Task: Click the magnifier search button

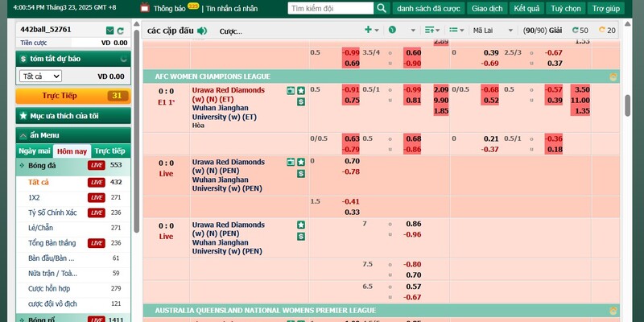Action: coord(382,8)
